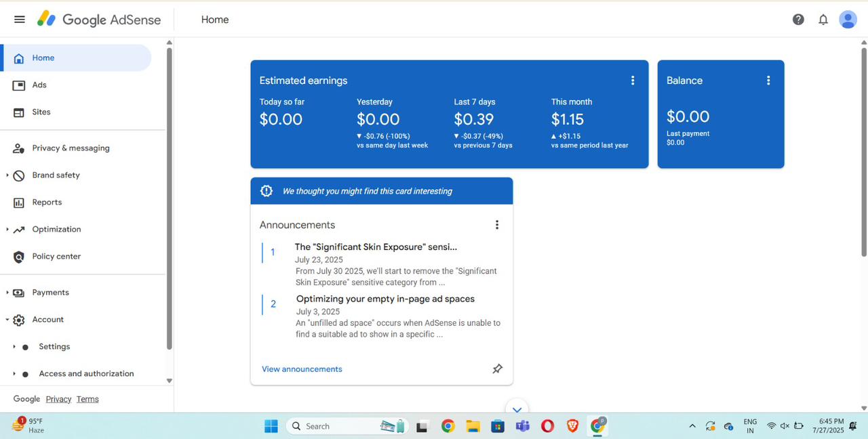Open the Ads section
This screenshot has height=439, width=868.
[39, 85]
